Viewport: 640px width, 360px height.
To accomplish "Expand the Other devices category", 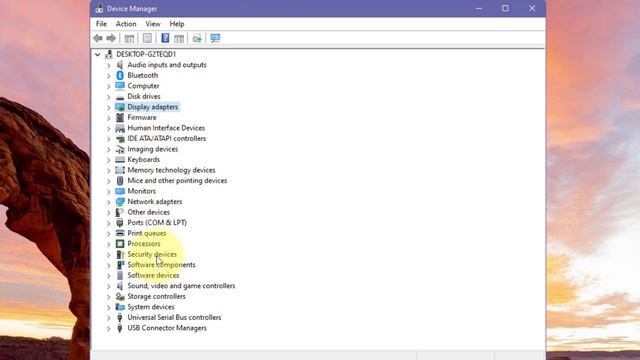I will [109, 213].
